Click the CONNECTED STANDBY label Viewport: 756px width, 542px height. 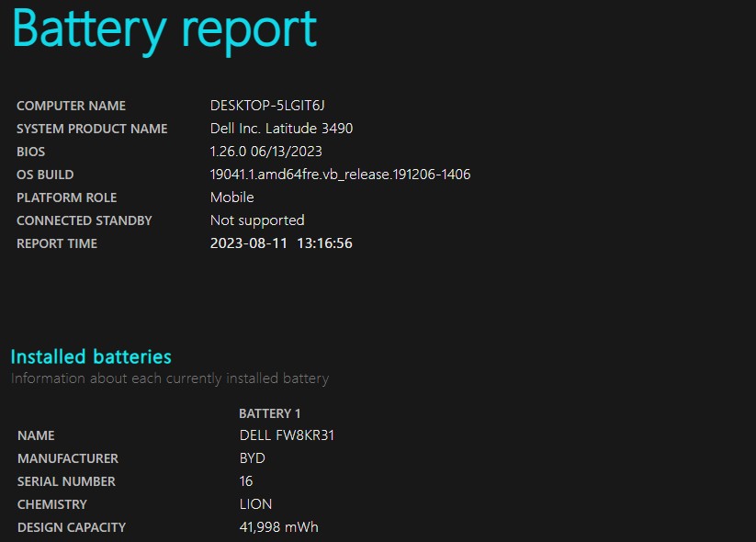(85, 220)
